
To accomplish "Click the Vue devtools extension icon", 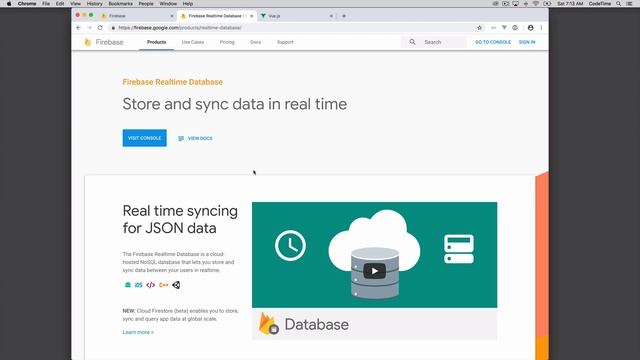I will tap(504, 28).
